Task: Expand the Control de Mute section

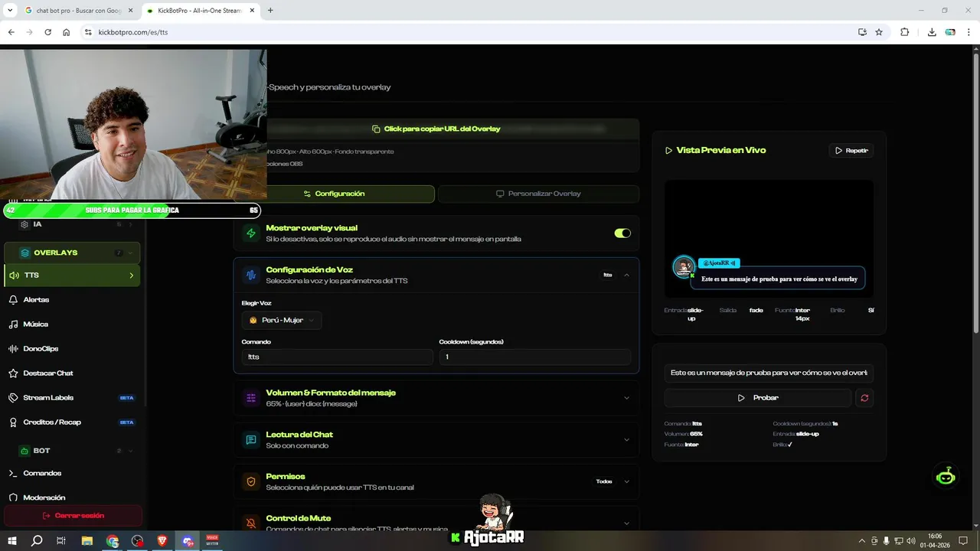Action: pyautogui.click(x=626, y=523)
